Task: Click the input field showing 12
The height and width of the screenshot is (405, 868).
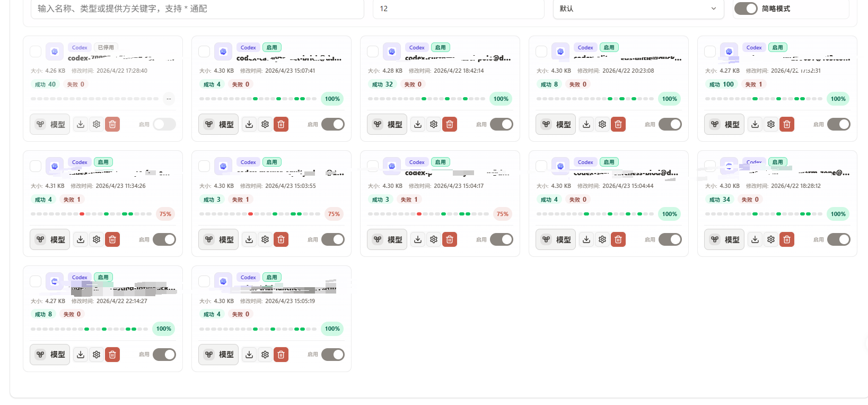Action: tap(458, 8)
